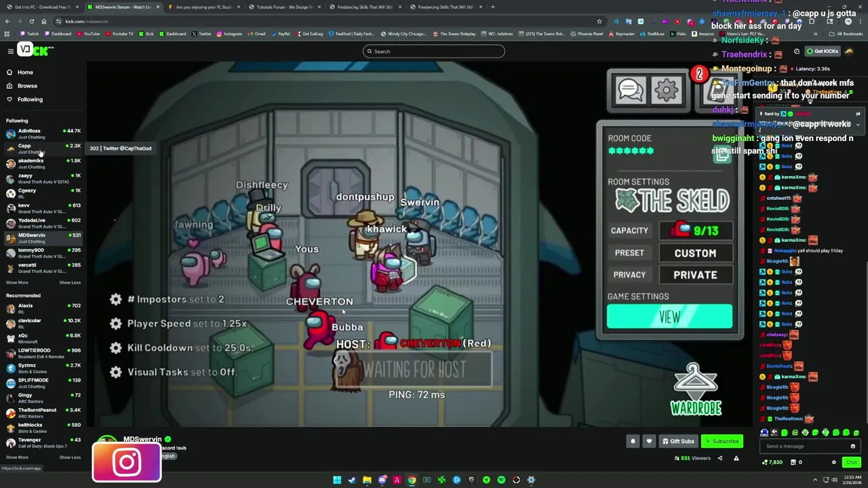
Task: Open Tevengez recommended channel
Action: click(x=43, y=443)
